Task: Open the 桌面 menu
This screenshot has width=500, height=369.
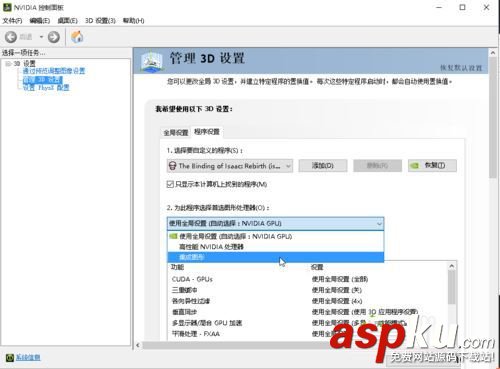Action: point(67,21)
